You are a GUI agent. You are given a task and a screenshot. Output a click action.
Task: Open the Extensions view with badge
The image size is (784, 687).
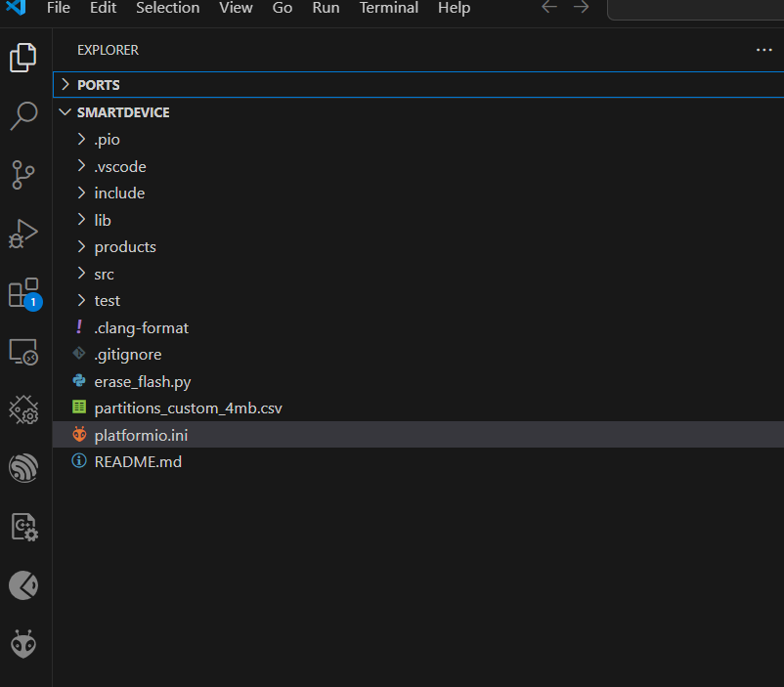[x=25, y=294]
